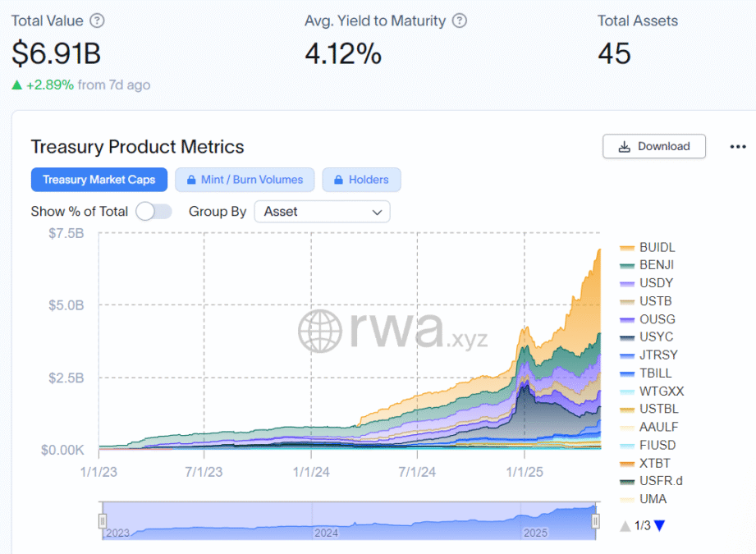Open the three-dot more options menu
This screenshot has width=756, height=554.
coord(738,147)
